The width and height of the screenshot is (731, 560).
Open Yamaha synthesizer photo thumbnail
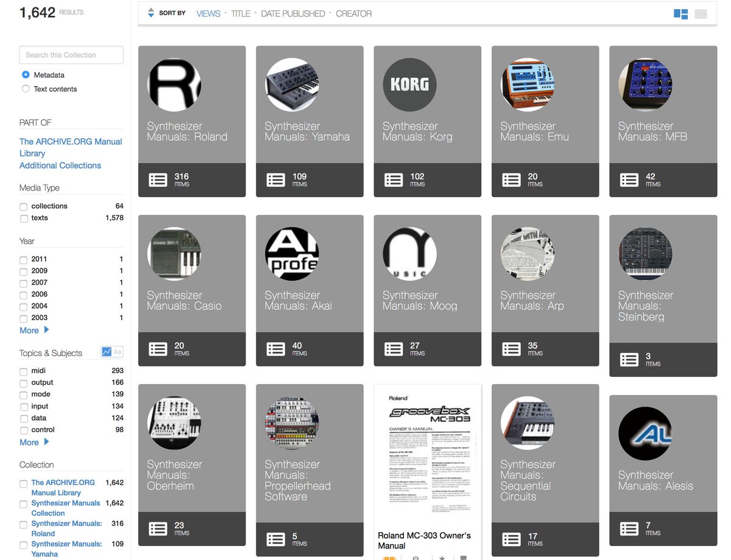(292, 85)
